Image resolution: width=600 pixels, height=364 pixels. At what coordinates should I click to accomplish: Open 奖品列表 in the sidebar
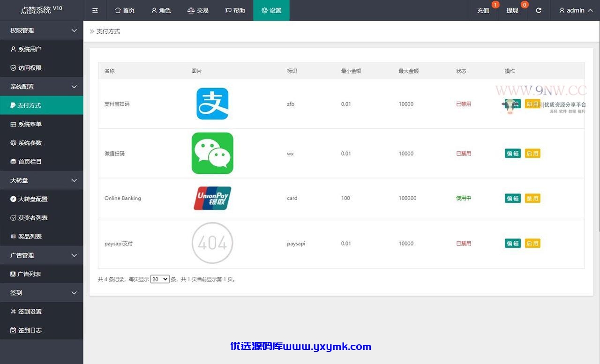click(x=42, y=237)
